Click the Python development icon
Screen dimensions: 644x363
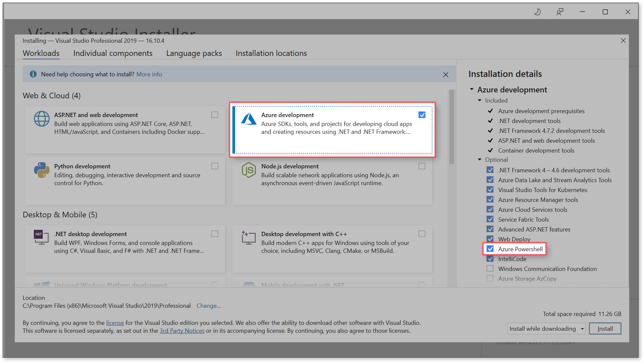(x=41, y=170)
